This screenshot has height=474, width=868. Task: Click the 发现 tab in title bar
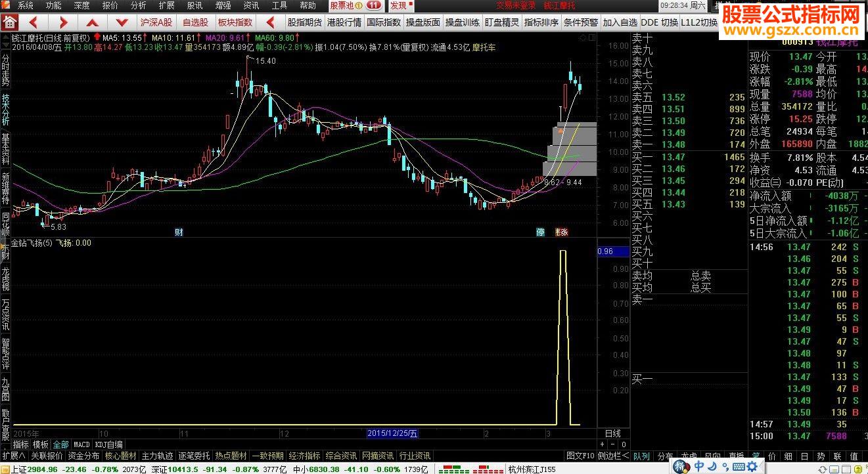coord(401,5)
